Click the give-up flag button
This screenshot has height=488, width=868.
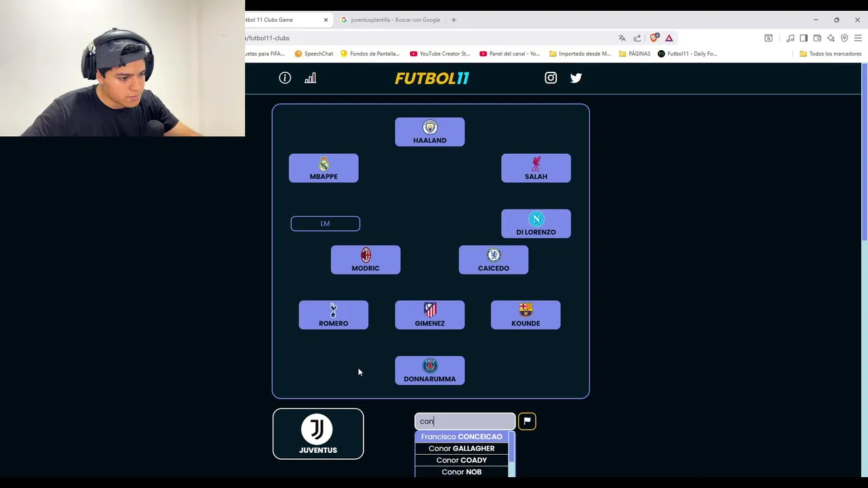(x=527, y=421)
